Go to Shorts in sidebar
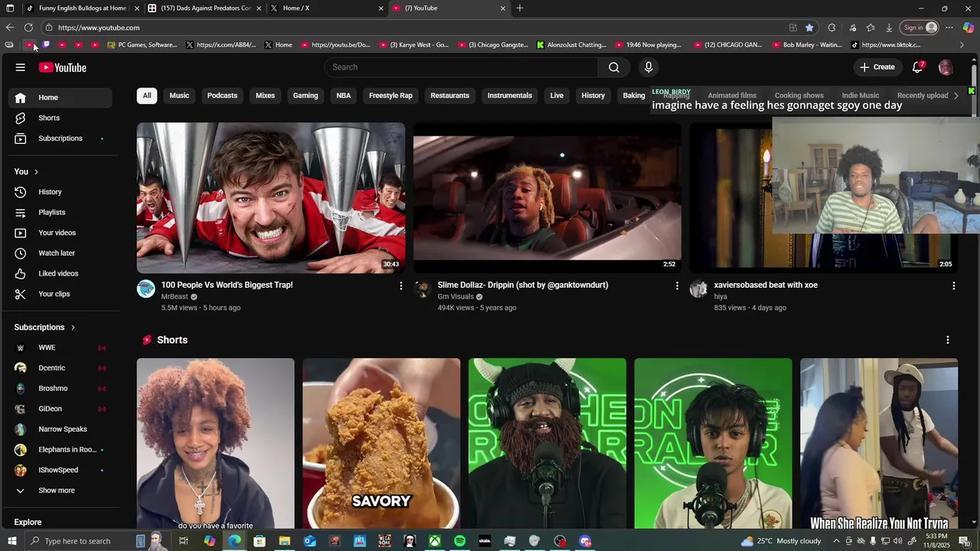This screenshot has height=551, width=980. pos(60,118)
